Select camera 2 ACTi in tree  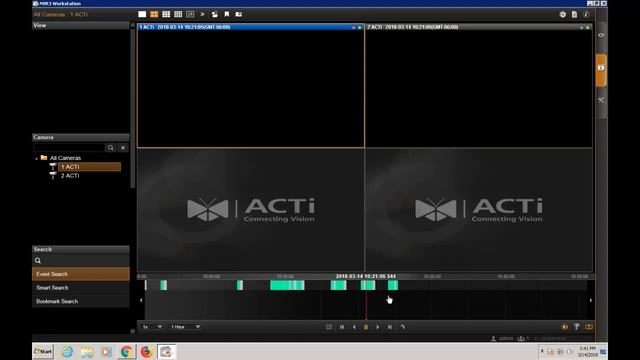70,176
